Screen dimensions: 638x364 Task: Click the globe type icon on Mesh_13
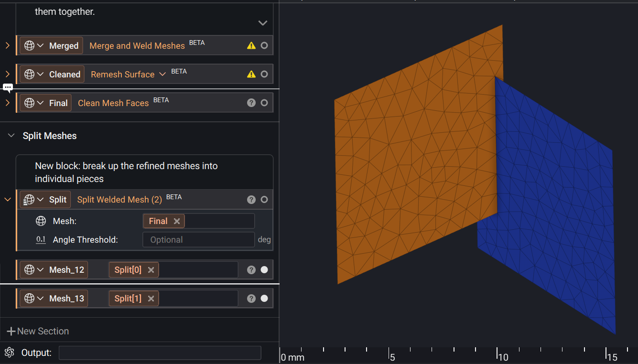(29, 299)
